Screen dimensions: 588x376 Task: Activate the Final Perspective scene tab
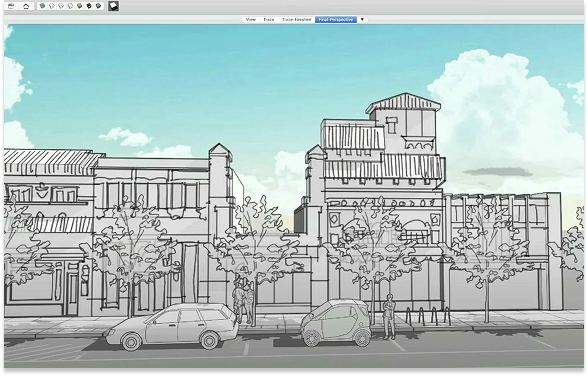click(336, 19)
